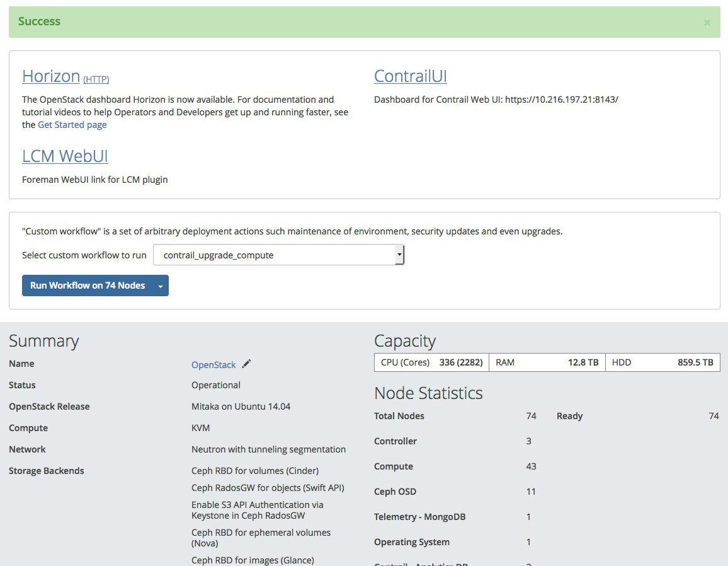728x566 pixels.
Task: Click the Node Statistics heading
Action: (x=428, y=393)
